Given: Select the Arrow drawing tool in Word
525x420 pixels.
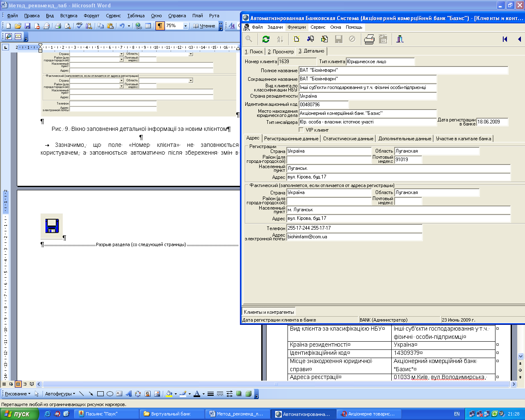Looking at the screenshot, I should click(x=91, y=394).
